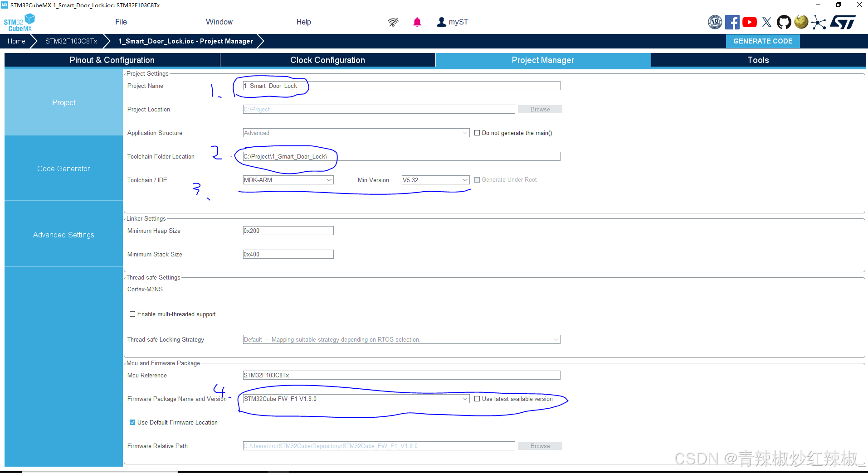This screenshot has width=868, height=473.
Task: Open the File menu
Action: 121,22
